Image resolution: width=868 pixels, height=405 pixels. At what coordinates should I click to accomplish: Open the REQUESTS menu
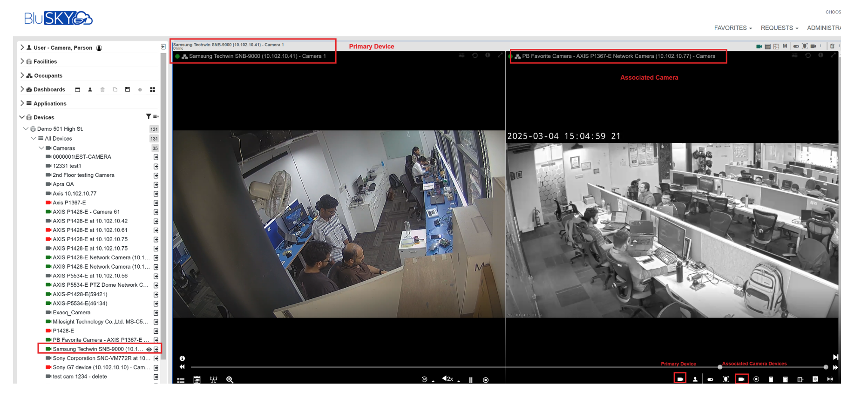[x=779, y=28]
